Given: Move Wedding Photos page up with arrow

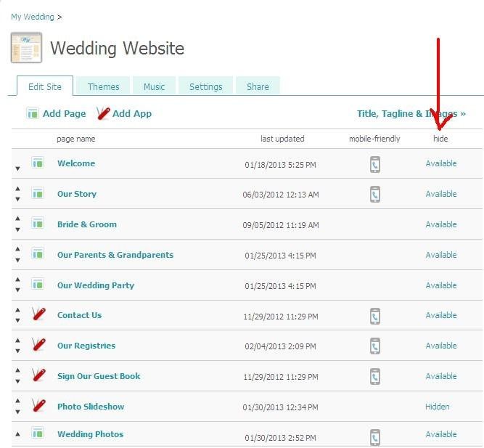Looking at the screenshot, I should 18,434.
